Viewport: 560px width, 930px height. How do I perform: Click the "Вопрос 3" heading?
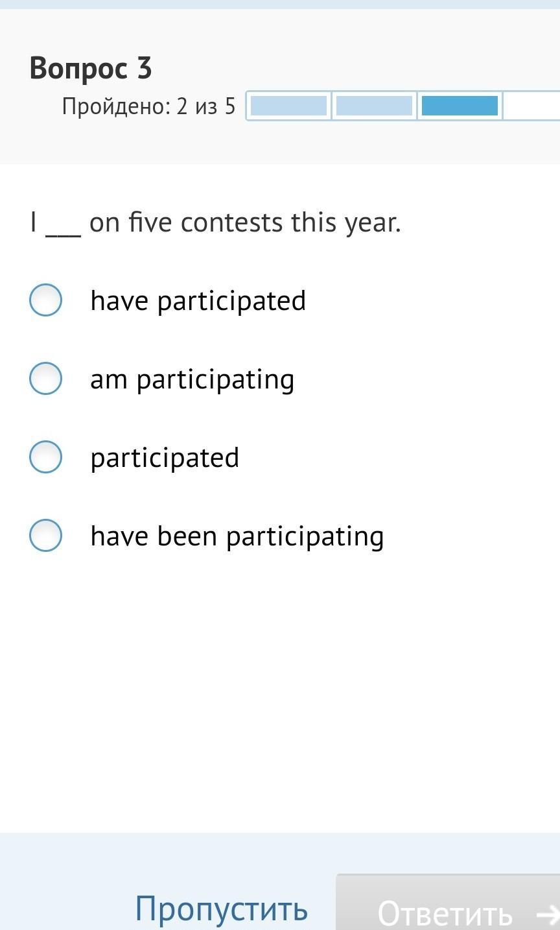click(x=91, y=68)
